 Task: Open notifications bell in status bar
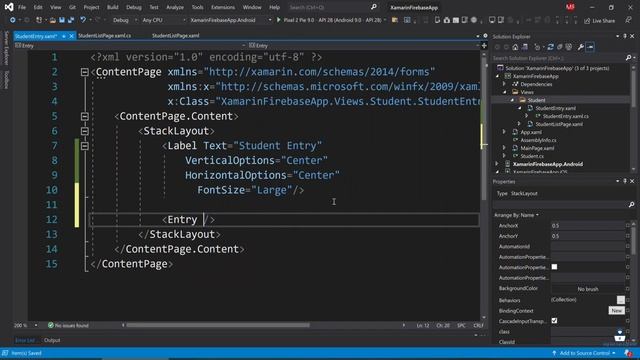(629, 353)
